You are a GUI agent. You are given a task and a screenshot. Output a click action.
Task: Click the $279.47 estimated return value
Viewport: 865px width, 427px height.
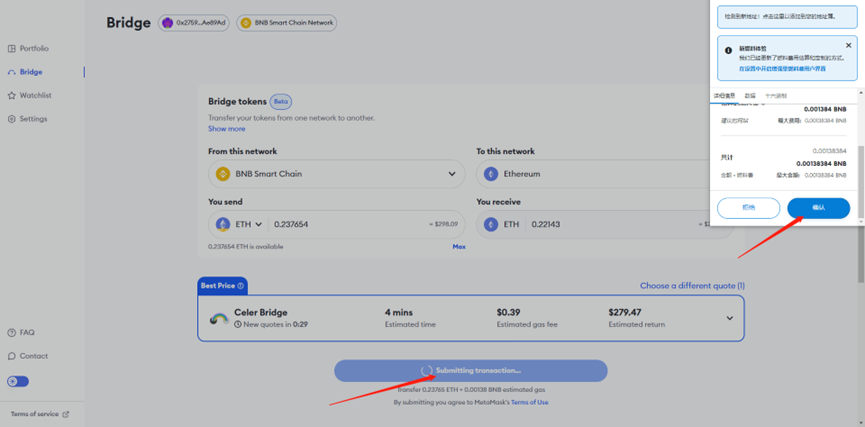(625, 312)
